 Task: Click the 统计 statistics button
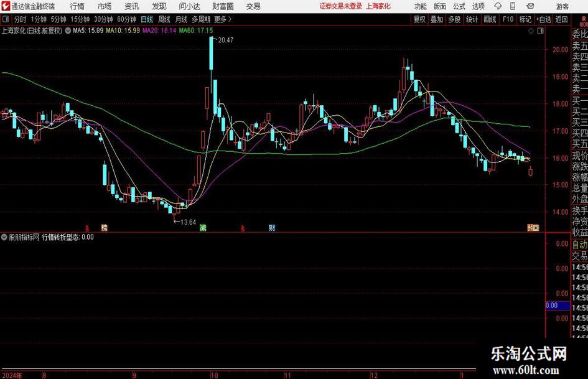472,19
